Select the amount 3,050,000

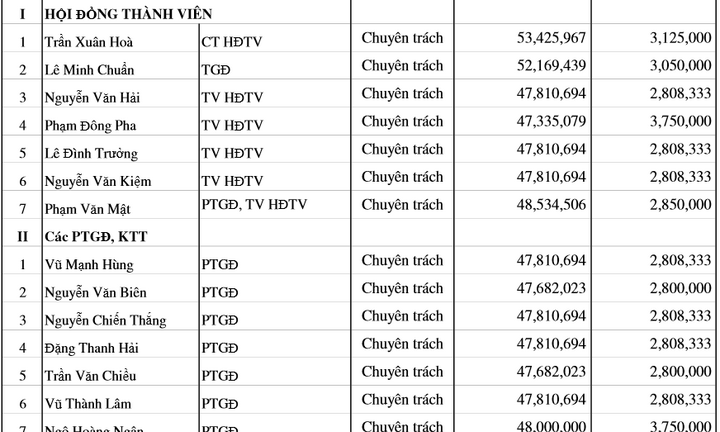click(673, 66)
